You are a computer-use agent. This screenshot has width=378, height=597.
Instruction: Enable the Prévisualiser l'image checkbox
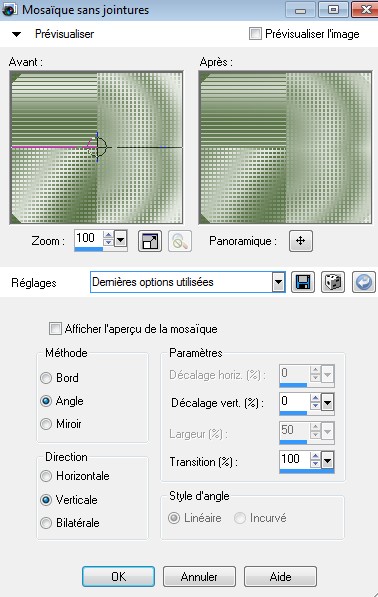255,34
